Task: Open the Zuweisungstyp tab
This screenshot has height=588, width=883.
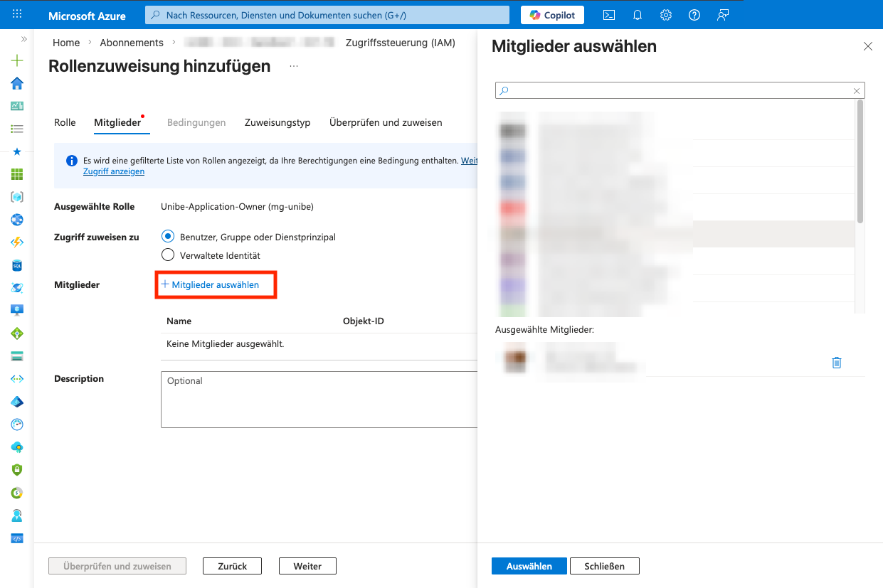Action: (277, 122)
